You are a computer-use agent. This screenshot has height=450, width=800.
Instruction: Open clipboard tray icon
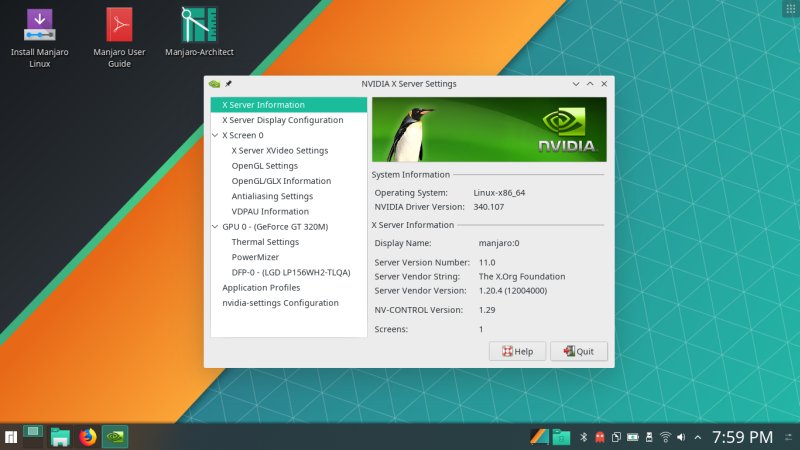616,437
